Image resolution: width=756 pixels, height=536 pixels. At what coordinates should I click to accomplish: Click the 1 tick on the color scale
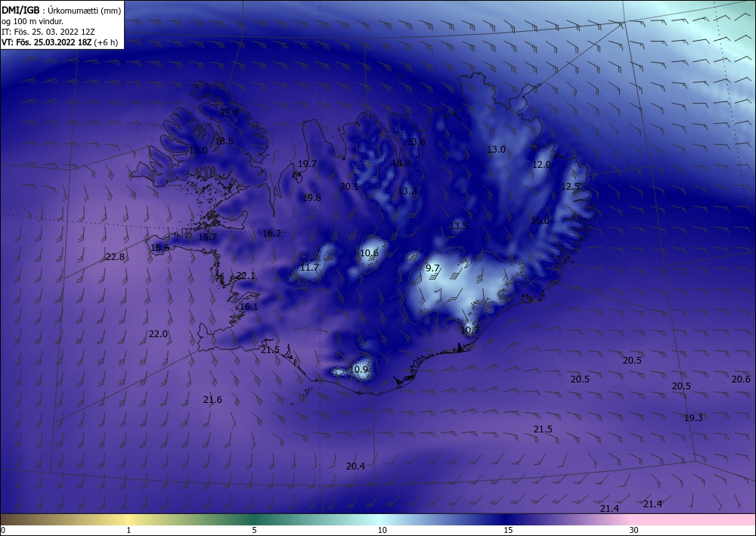pos(129,530)
